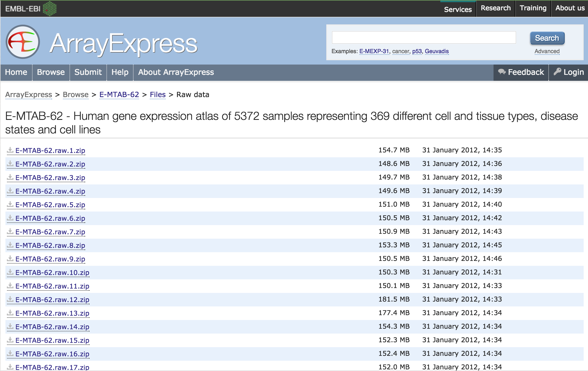Open the Submit navigation tab
The image size is (588, 371).
(x=88, y=72)
